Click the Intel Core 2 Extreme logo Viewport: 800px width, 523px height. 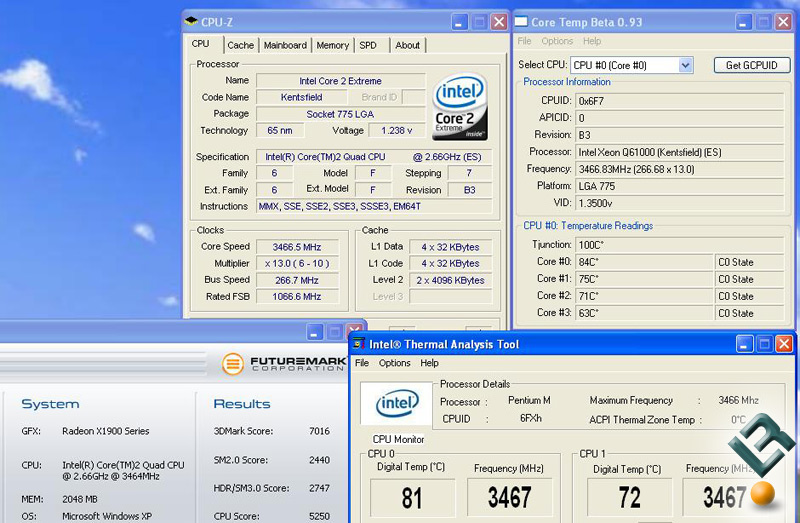[x=460, y=106]
